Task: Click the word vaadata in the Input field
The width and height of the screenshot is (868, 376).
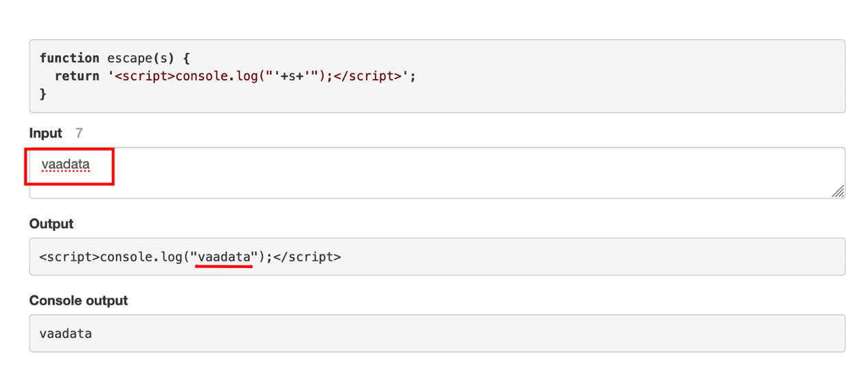Action: pos(66,164)
